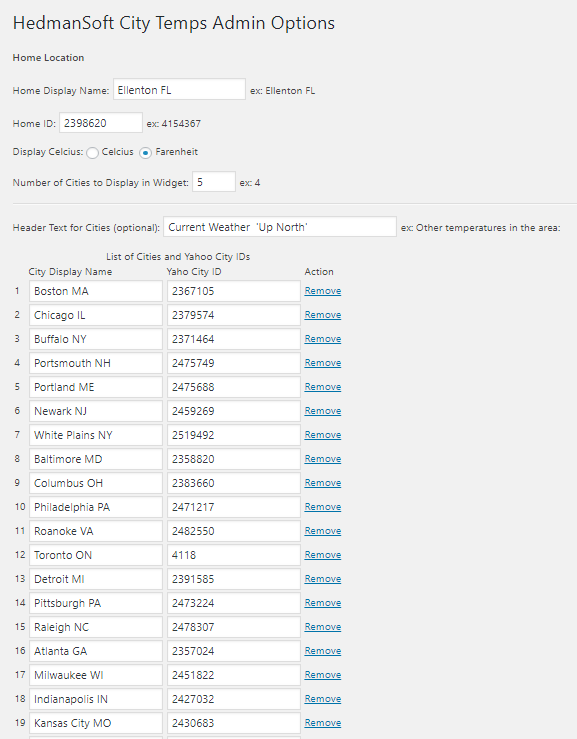This screenshot has width=577, height=739.
Task: Click city ID field containing 2357024
Action: tap(234, 652)
